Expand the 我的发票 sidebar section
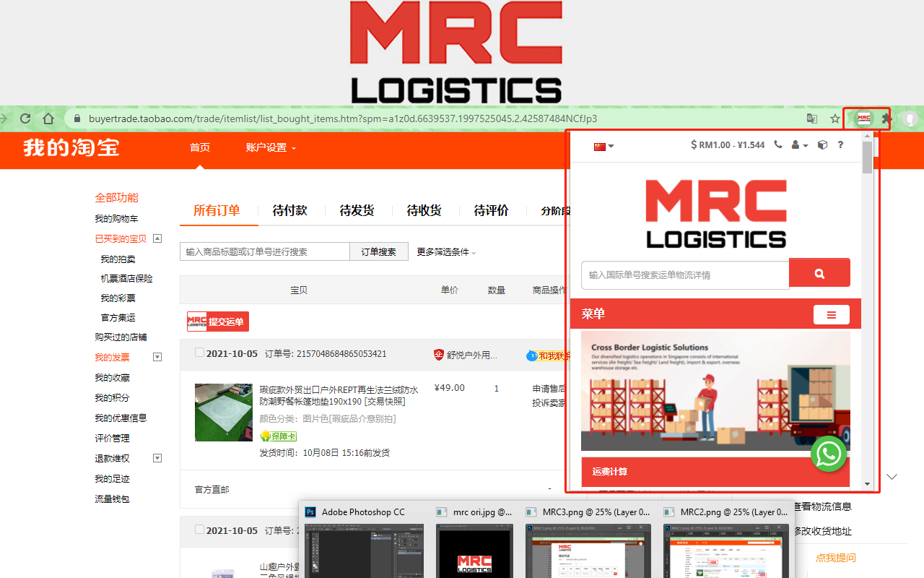Image resolution: width=924 pixels, height=578 pixels. [157, 357]
